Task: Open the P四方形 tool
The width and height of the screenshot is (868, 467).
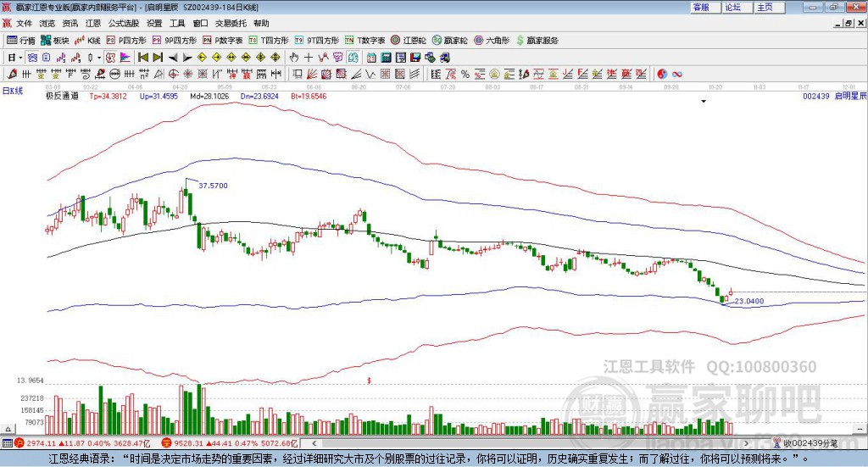Action: (125, 41)
